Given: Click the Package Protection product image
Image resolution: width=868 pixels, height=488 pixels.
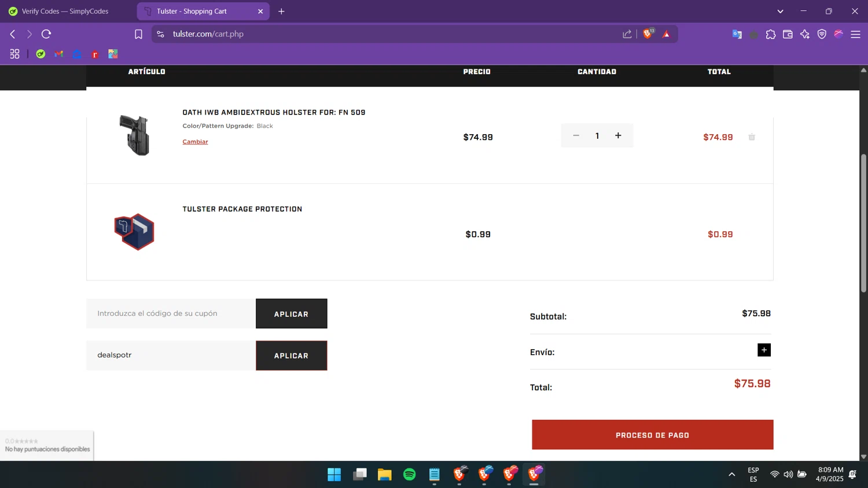Looking at the screenshot, I should [x=134, y=232].
